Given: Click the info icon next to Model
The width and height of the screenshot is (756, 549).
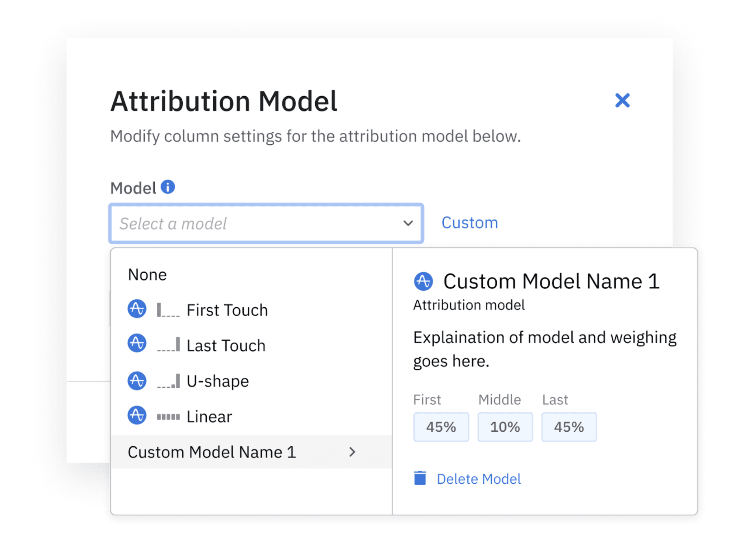Looking at the screenshot, I should coord(168,187).
